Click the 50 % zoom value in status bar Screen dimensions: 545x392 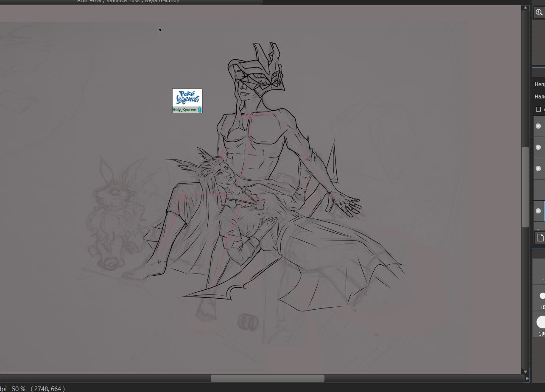click(x=19, y=389)
